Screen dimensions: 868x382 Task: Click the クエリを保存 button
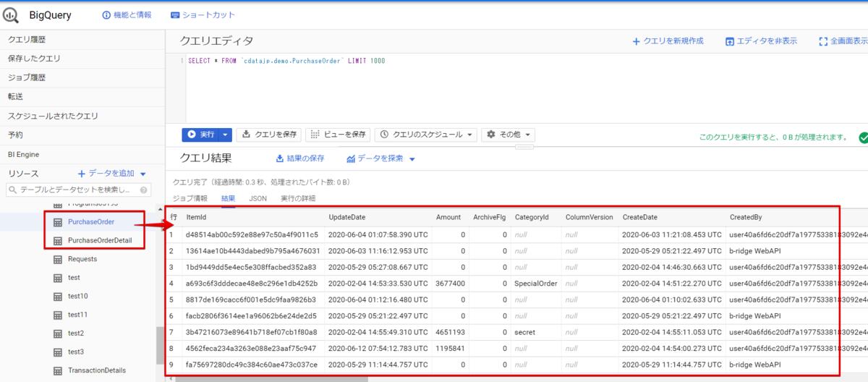pyautogui.click(x=270, y=135)
